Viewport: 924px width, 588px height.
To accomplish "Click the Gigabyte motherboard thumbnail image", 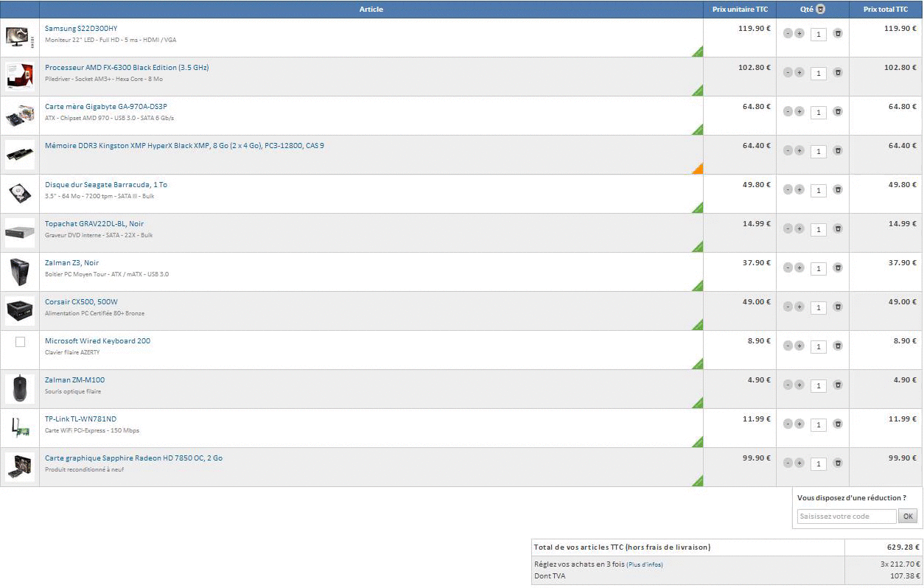I will 20,116.
